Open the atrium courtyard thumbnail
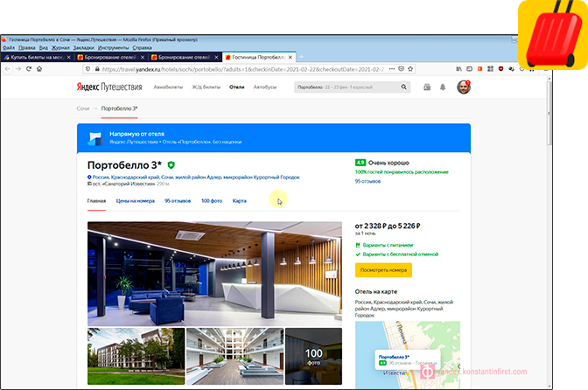This screenshot has height=390, width=588. click(234, 356)
